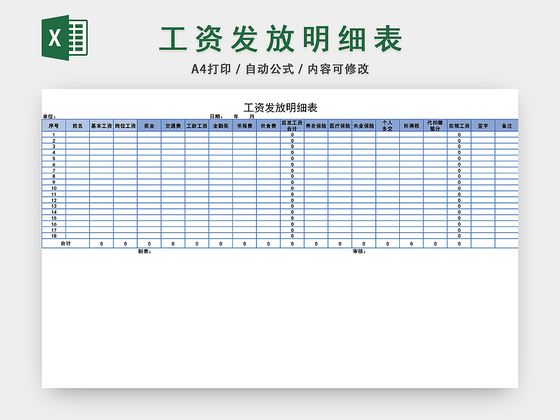Click the green Excel logo icon
This screenshot has height=420, width=560.
point(65,38)
